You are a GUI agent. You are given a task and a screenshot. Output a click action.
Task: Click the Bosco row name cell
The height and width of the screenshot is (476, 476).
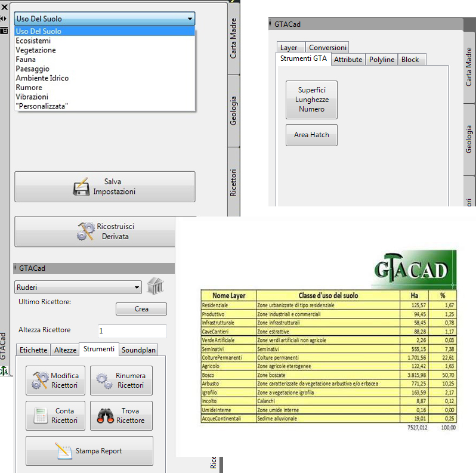pyautogui.click(x=229, y=375)
